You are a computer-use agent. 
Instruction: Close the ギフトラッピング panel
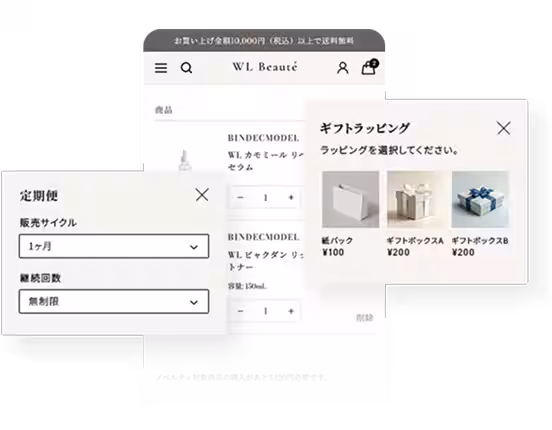pyautogui.click(x=503, y=128)
